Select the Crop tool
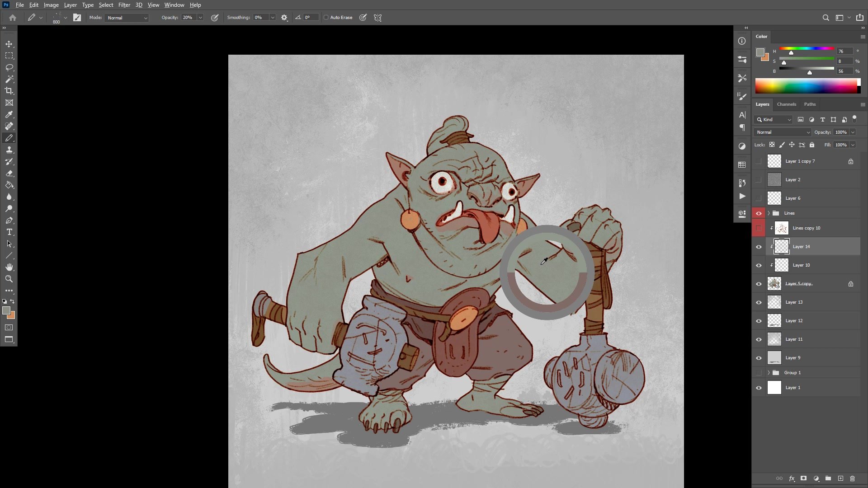The image size is (868, 488). (x=9, y=91)
